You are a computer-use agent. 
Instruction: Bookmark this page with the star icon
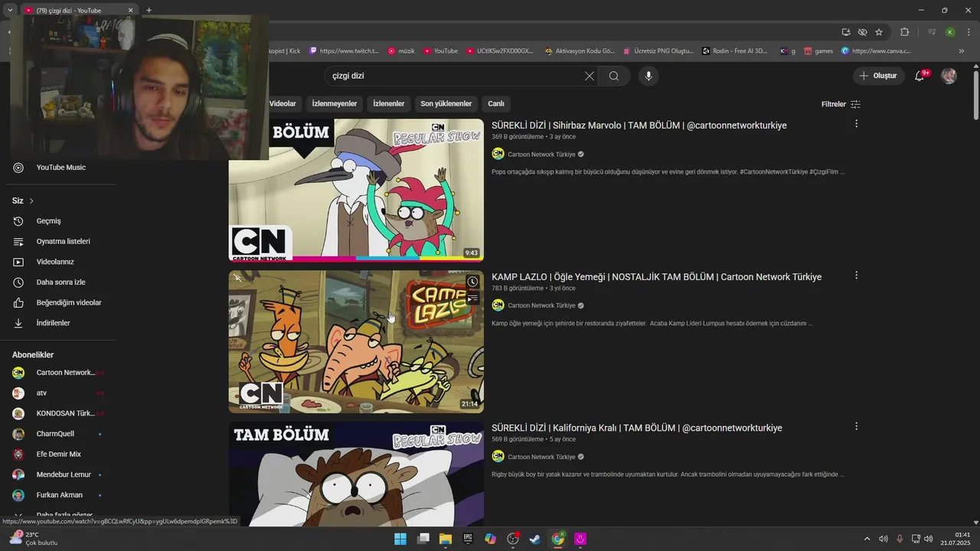pyautogui.click(x=879, y=32)
